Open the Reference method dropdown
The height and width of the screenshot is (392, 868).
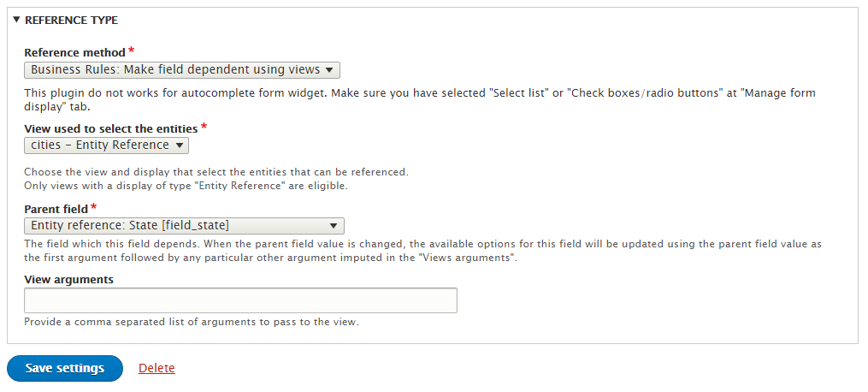182,70
